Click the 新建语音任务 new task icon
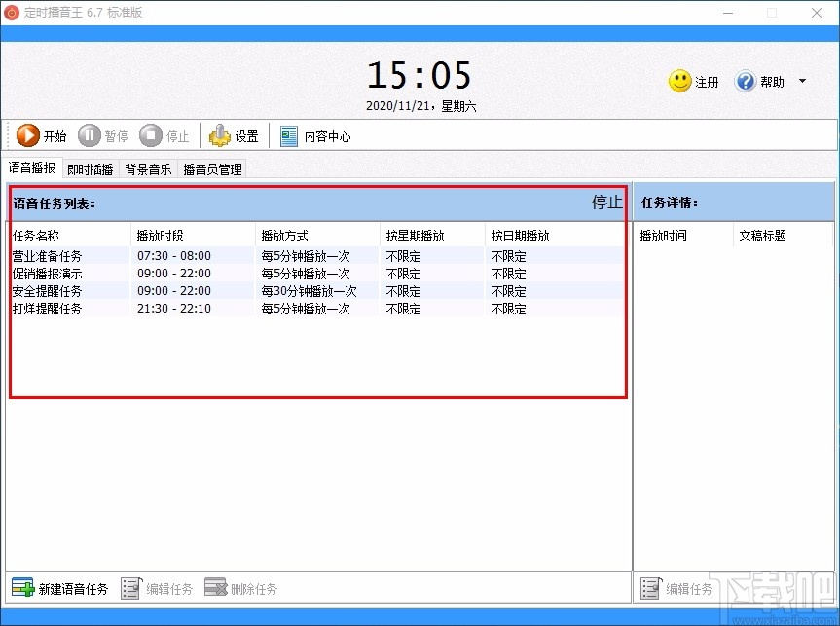 click(21, 588)
